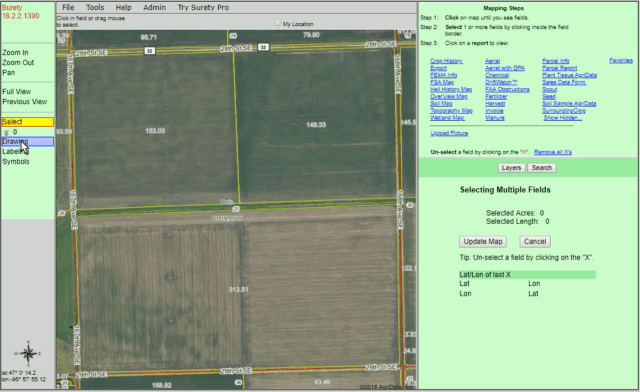Open the Plant Tissue AgriData link
640x392 pixels.
(x=570, y=75)
